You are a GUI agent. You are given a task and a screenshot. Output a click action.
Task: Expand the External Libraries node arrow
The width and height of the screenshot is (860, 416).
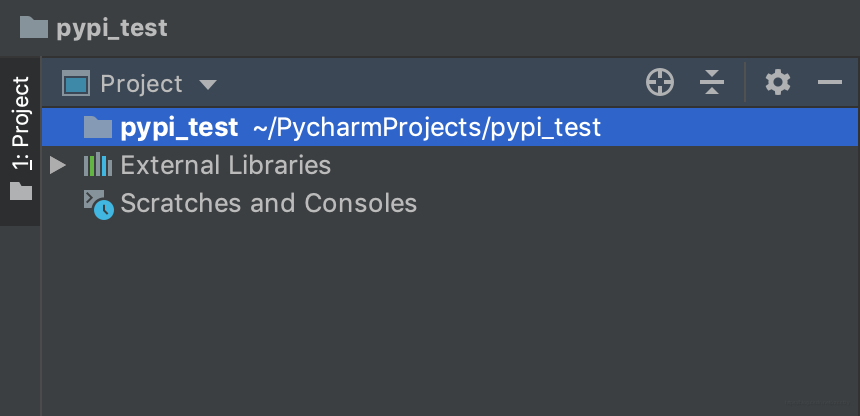[57, 165]
